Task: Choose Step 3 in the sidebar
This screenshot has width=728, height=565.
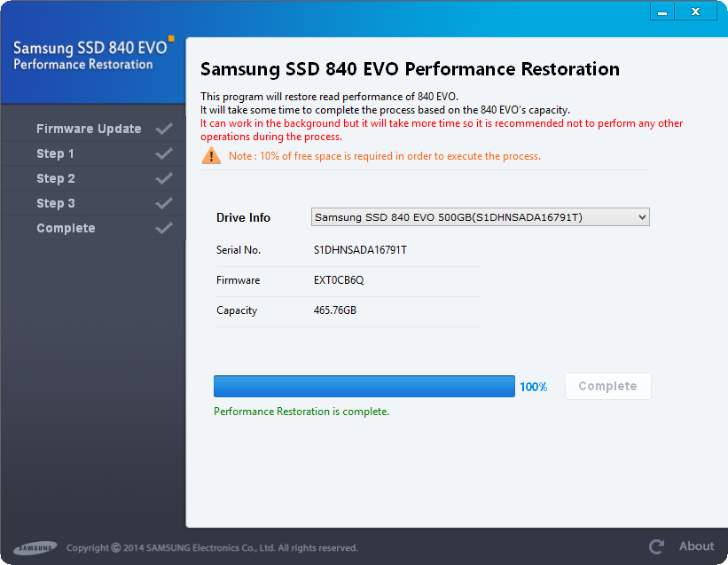Action: coord(55,203)
